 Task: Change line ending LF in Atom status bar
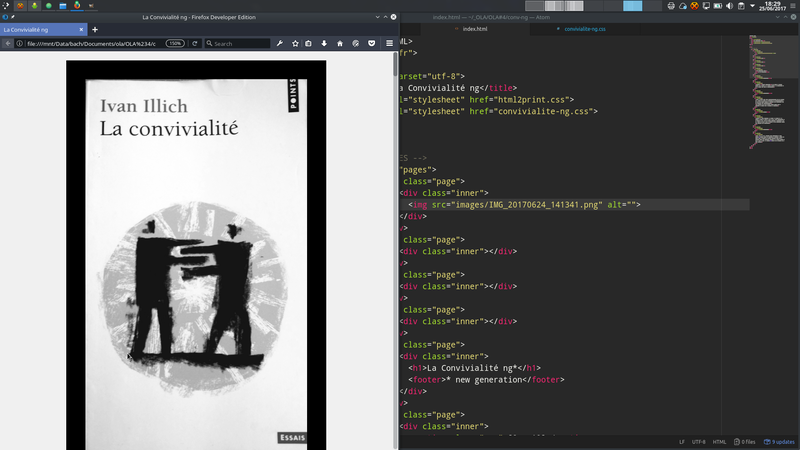click(x=682, y=442)
